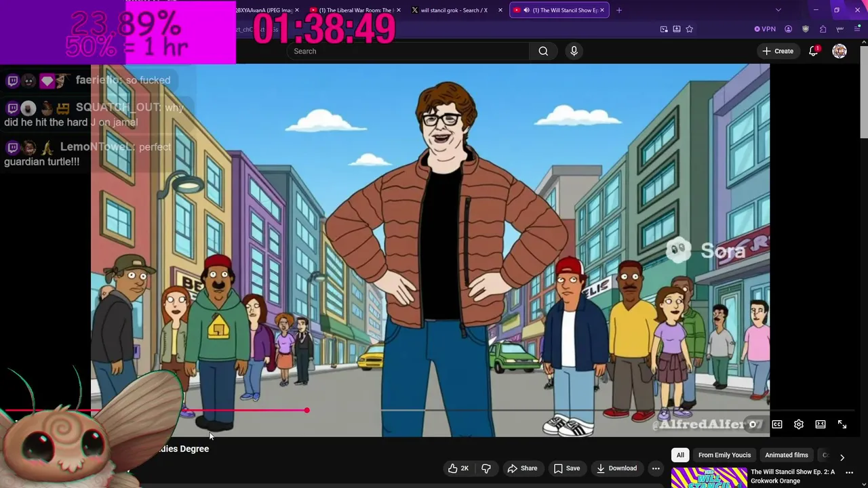Open The Will Stancil Show Ep. 2 title link
Image resolution: width=868 pixels, height=488 pixels.
click(793, 476)
